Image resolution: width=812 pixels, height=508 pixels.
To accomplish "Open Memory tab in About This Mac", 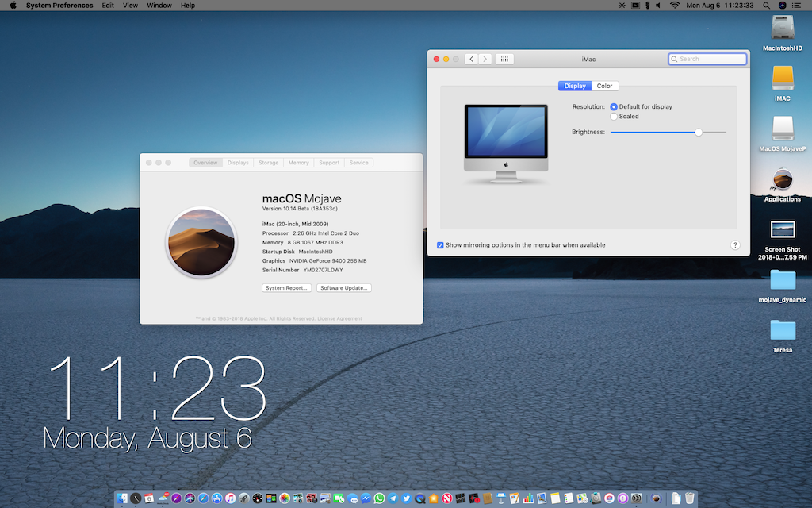I will (299, 163).
